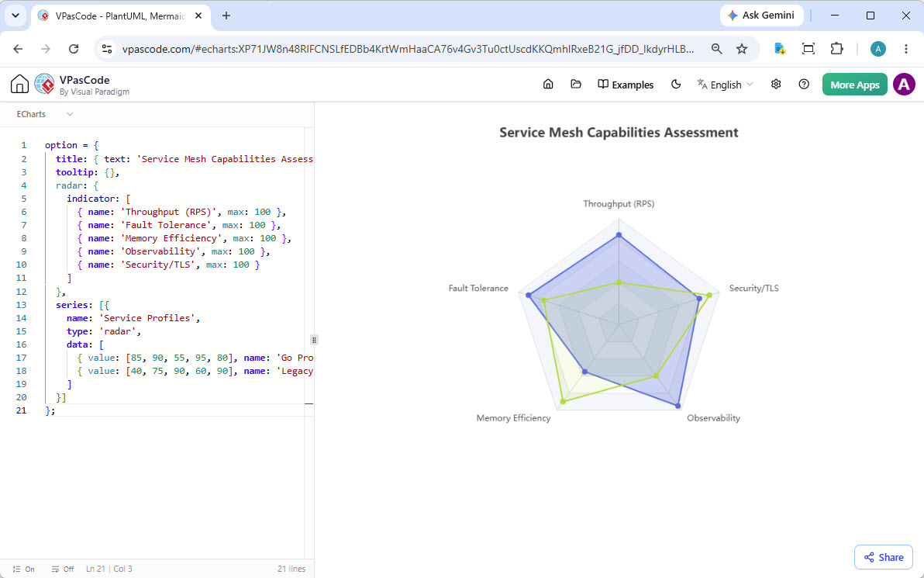Click the Observability axis label
This screenshot has width=924, height=578.
(x=714, y=418)
